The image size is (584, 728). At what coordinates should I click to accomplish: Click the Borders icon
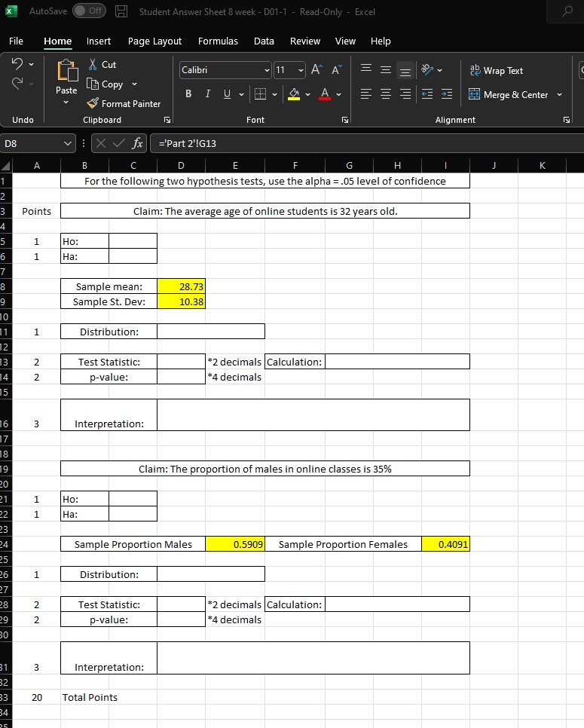(260, 94)
